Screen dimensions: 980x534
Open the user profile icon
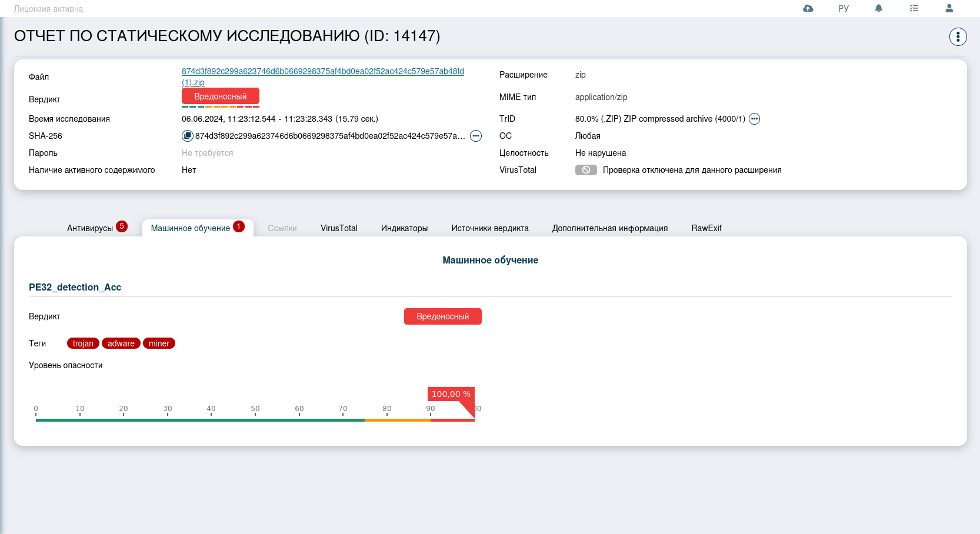[949, 8]
